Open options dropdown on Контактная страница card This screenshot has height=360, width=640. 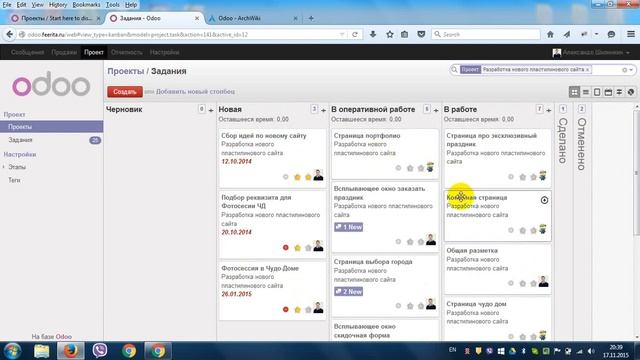point(544,200)
